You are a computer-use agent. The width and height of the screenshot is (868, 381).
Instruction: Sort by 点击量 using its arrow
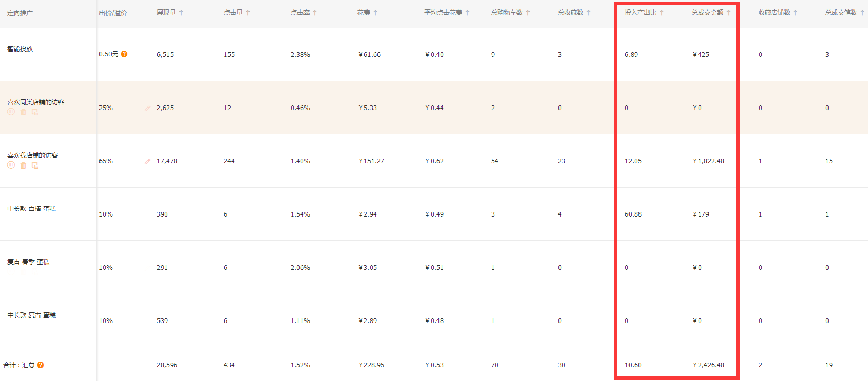248,13
